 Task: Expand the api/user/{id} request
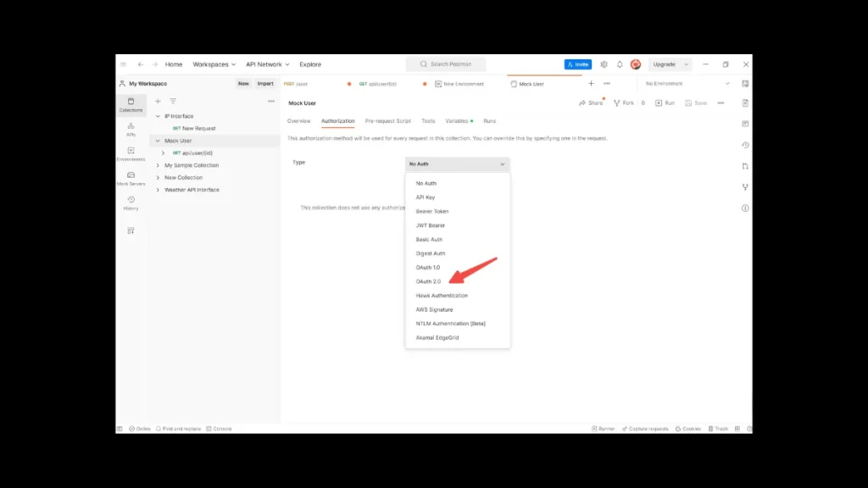pyautogui.click(x=162, y=152)
